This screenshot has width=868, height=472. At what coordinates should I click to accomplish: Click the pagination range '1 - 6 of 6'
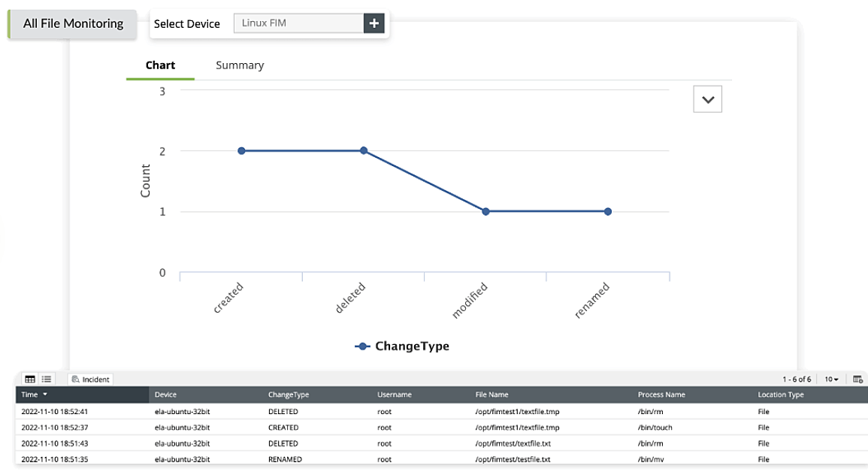coord(797,379)
